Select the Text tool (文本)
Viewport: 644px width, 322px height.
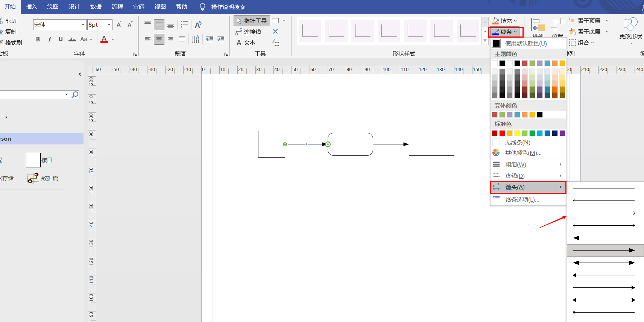coord(246,43)
